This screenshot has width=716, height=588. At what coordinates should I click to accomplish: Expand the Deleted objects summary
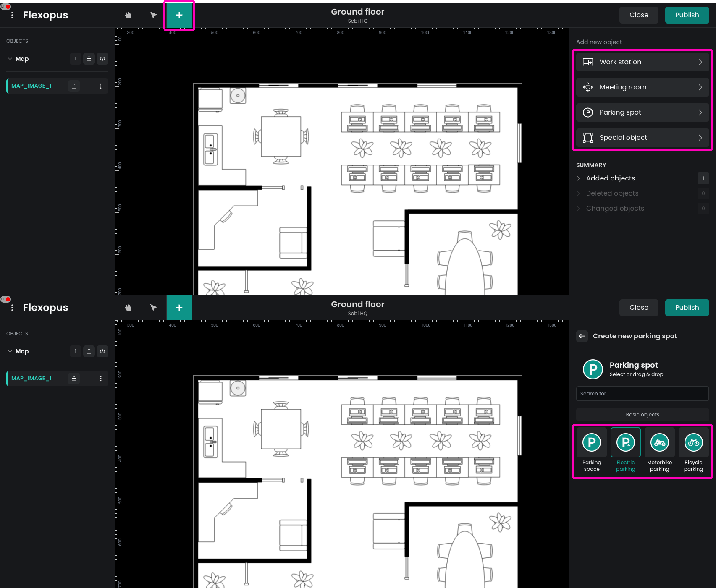click(612, 193)
